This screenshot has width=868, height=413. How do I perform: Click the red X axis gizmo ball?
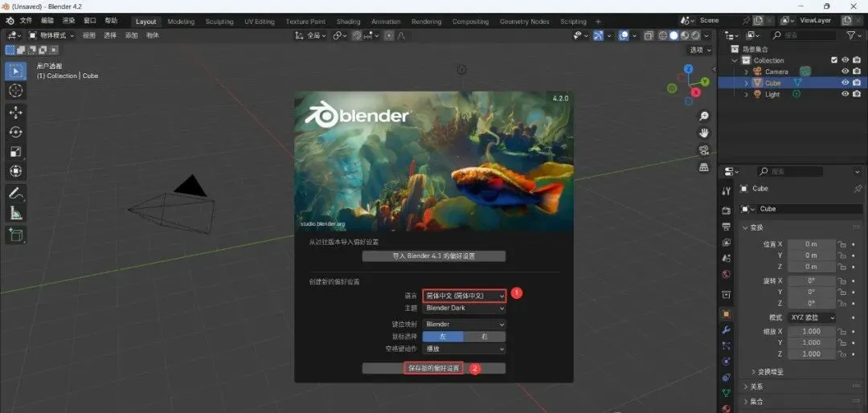[x=696, y=92]
